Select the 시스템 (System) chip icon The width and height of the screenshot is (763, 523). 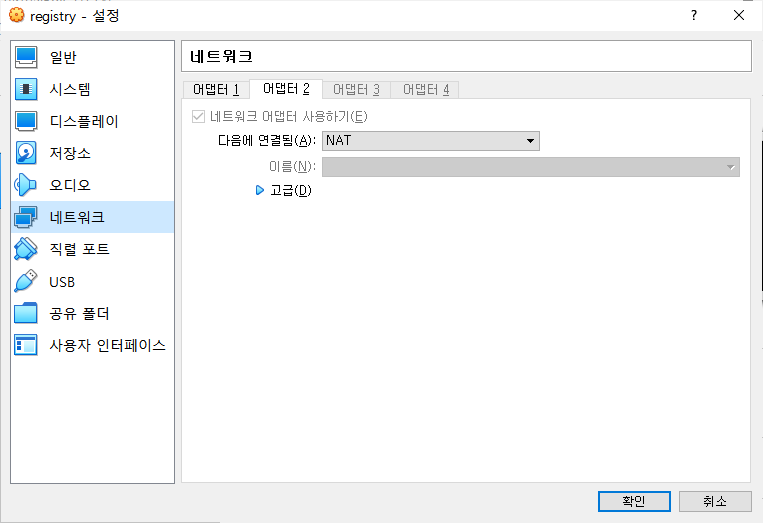click(x=26, y=89)
